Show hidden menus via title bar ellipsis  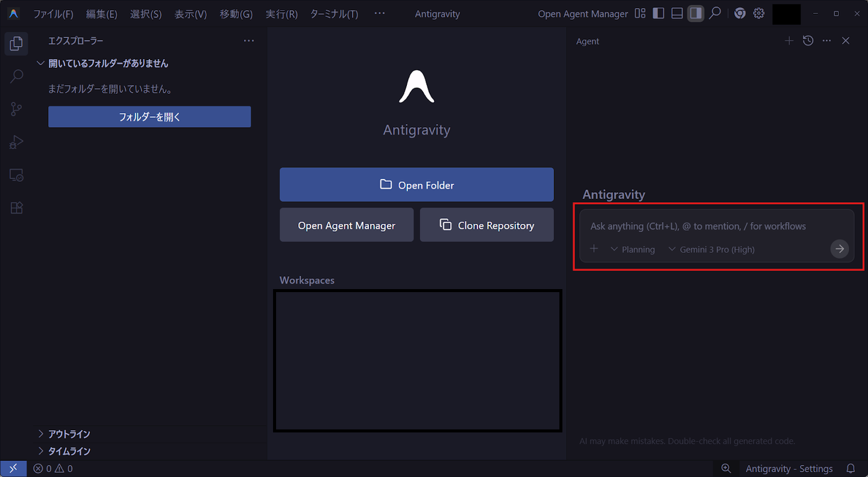379,13
